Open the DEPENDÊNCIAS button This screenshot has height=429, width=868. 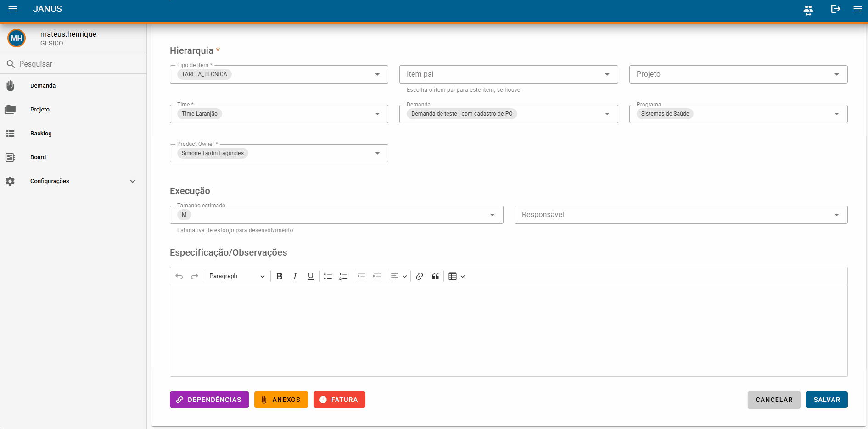click(x=209, y=400)
